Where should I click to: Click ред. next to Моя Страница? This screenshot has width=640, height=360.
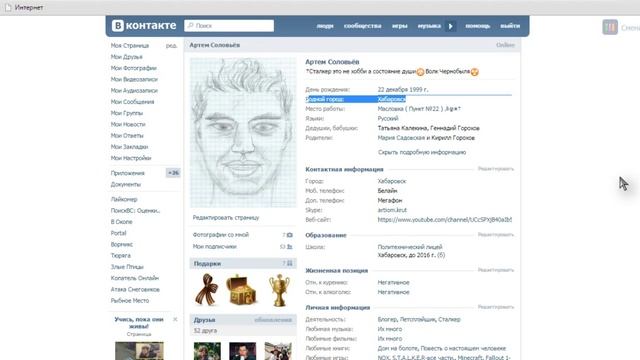(x=171, y=46)
